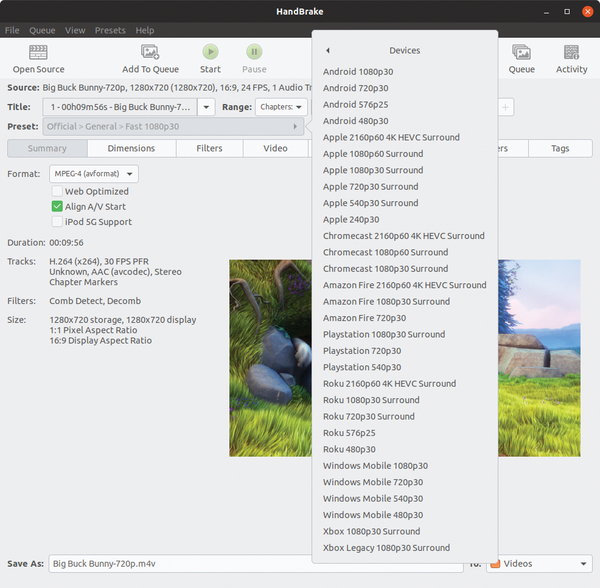
Task: Show the Activity log icon
Action: [571, 52]
